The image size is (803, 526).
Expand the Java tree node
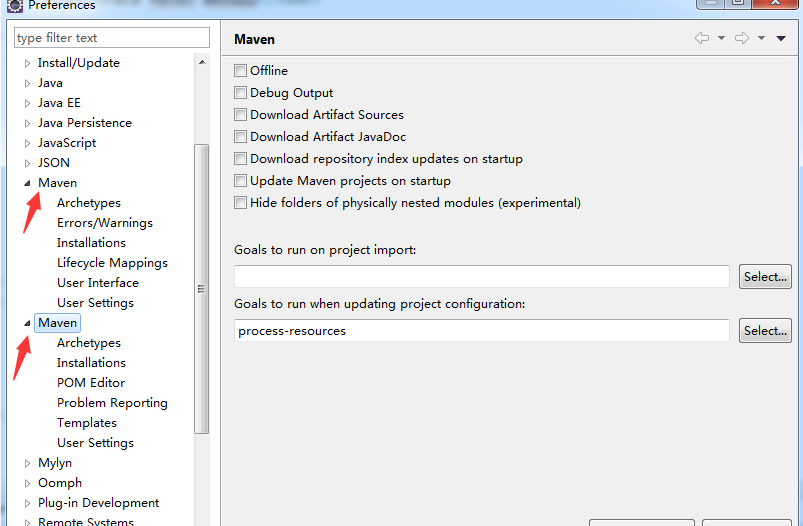(27, 83)
